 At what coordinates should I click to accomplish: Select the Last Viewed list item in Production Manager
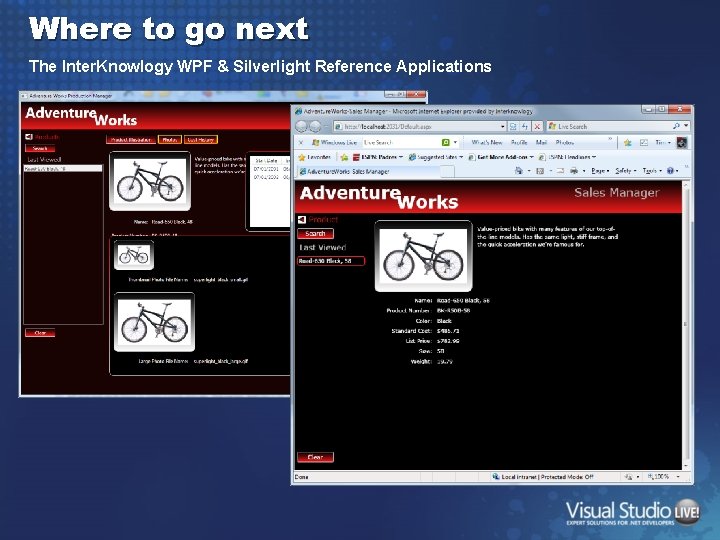click(63, 169)
